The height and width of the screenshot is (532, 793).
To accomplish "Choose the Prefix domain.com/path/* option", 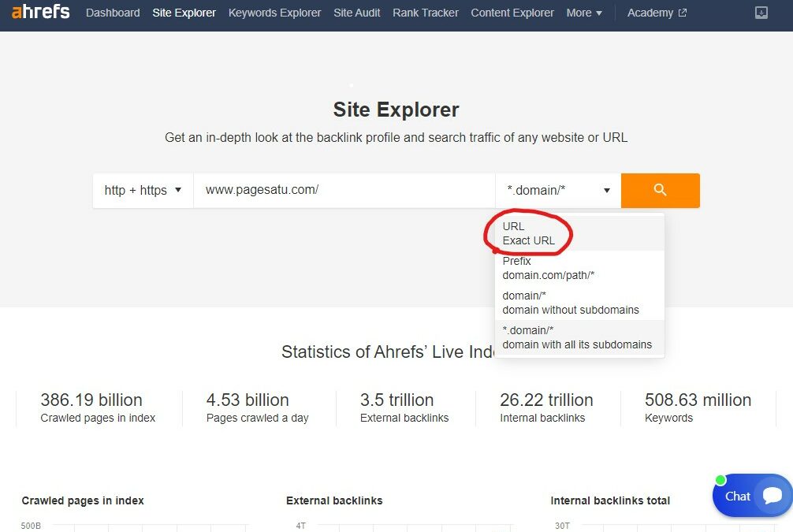I will (x=579, y=268).
